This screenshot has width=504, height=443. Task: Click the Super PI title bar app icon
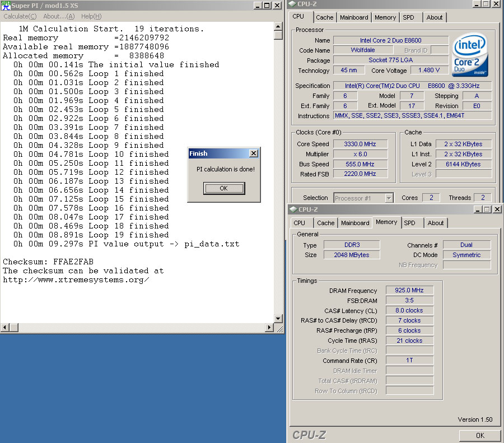pyautogui.click(x=6, y=6)
